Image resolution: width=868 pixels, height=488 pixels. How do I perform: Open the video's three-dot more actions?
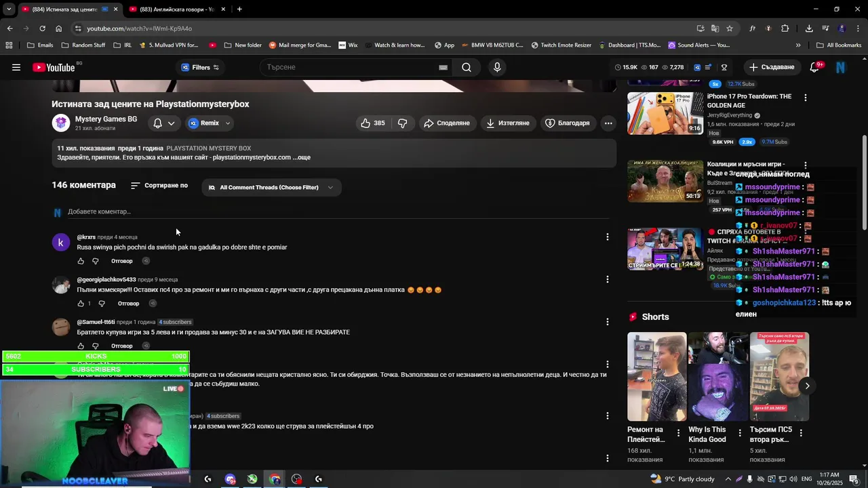(608, 123)
